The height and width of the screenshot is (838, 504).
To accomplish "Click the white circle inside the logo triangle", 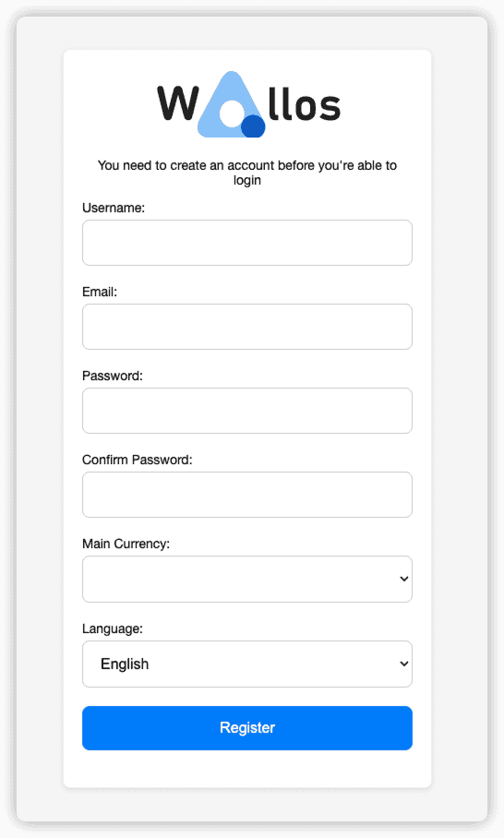I will click(x=232, y=115).
